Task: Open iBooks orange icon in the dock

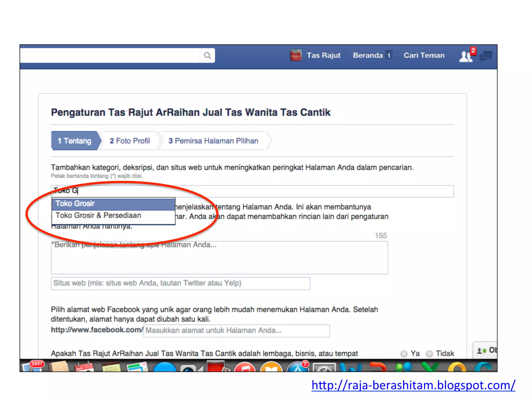Action: [271, 367]
